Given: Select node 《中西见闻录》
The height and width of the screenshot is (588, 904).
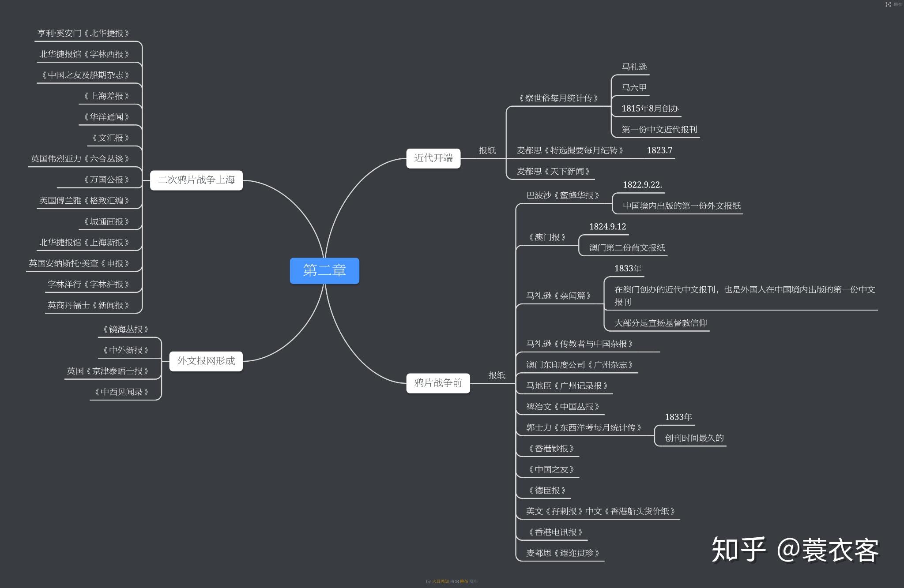Looking at the screenshot, I should coord(121,392).
